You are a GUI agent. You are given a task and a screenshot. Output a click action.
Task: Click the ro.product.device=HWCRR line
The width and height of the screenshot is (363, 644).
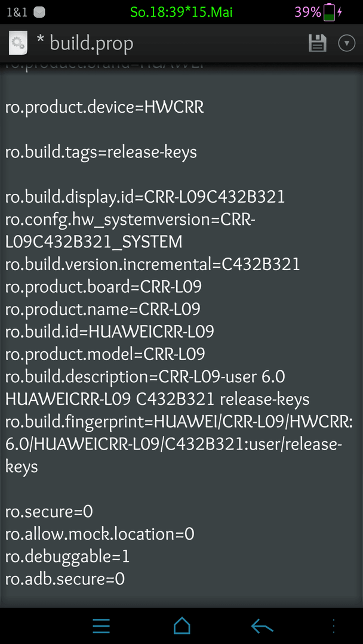pos(104,107)
